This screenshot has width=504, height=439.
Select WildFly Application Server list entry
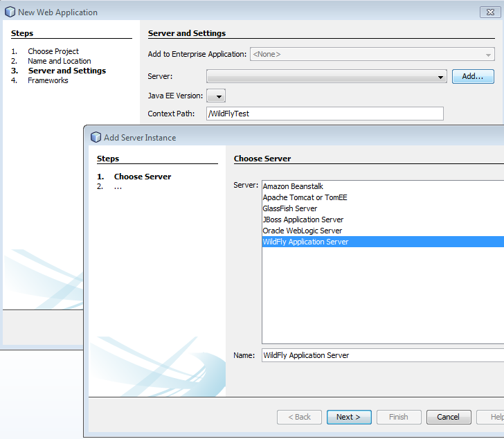tap(383, 242)
